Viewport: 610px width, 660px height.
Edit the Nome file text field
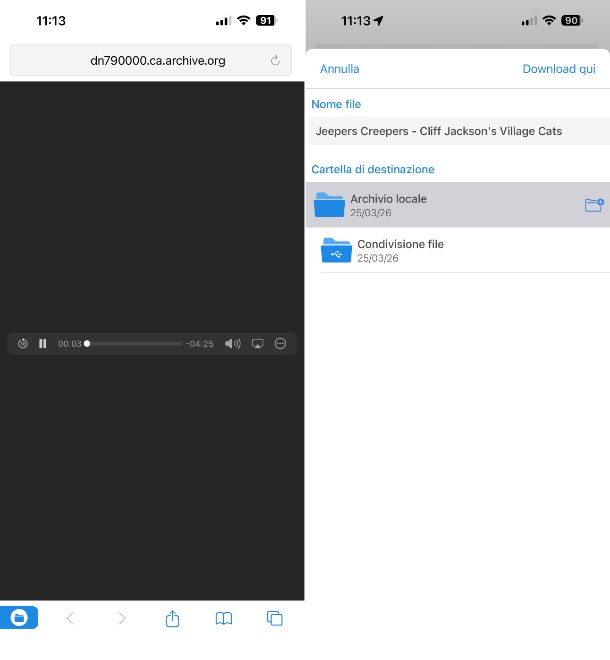point(457,131)
